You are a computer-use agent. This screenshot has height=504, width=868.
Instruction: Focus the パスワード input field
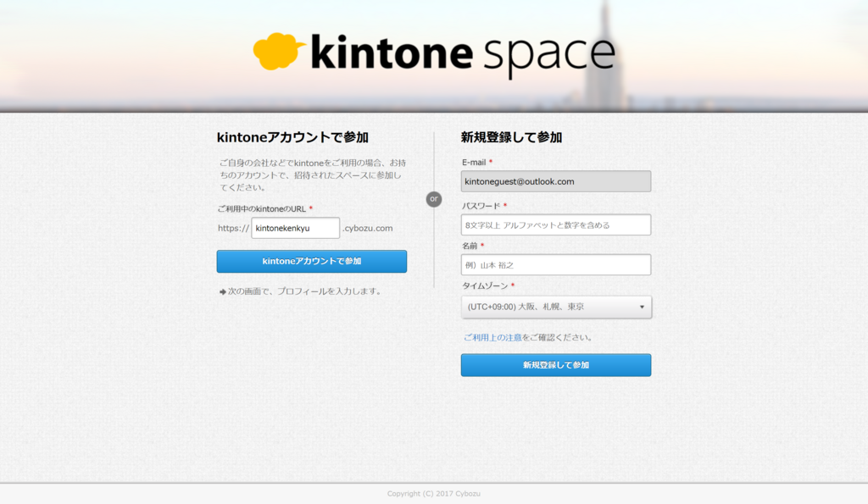(556, 225)
